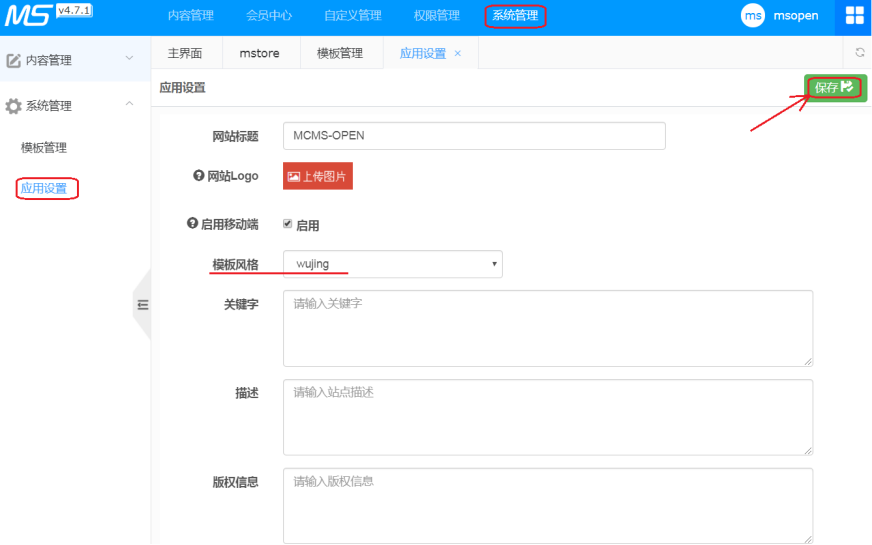Open 内容管理 in top menu
872x545 pixels.
tap(191, 16)
